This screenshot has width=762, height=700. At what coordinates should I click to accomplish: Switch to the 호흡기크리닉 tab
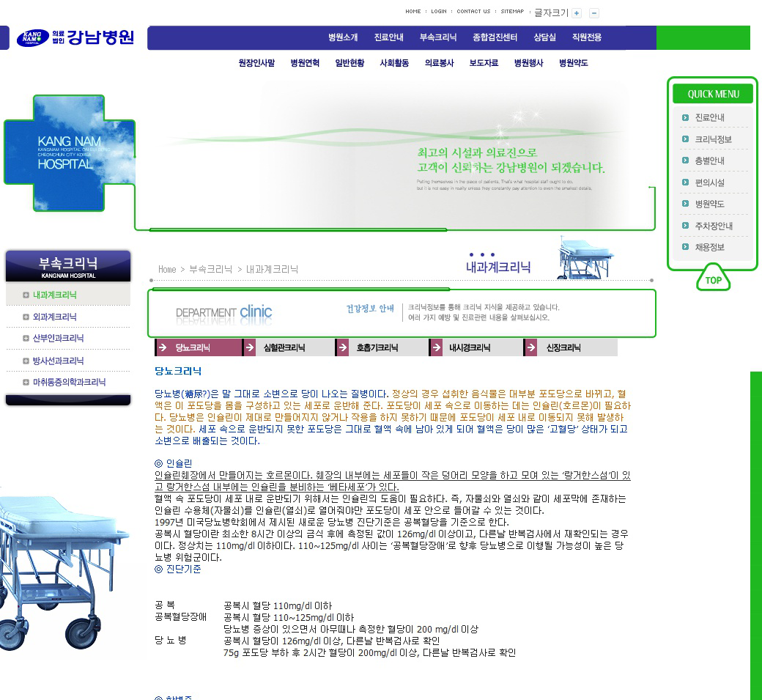tap(377, 348)
